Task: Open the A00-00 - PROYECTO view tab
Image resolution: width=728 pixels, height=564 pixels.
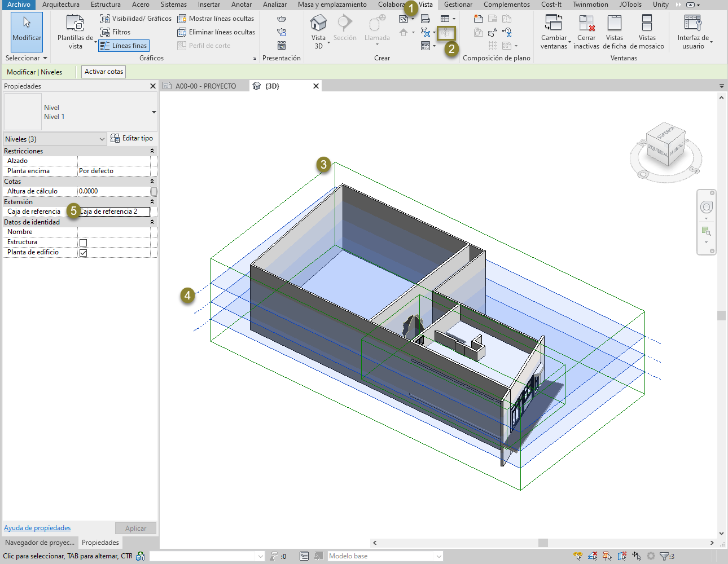Action: tap(205, 86)
